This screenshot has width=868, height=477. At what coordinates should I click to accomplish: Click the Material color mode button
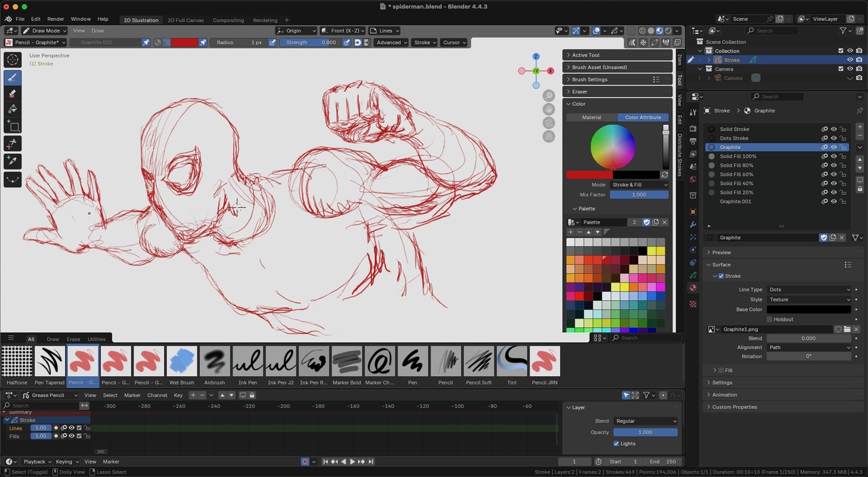[591, 117]
